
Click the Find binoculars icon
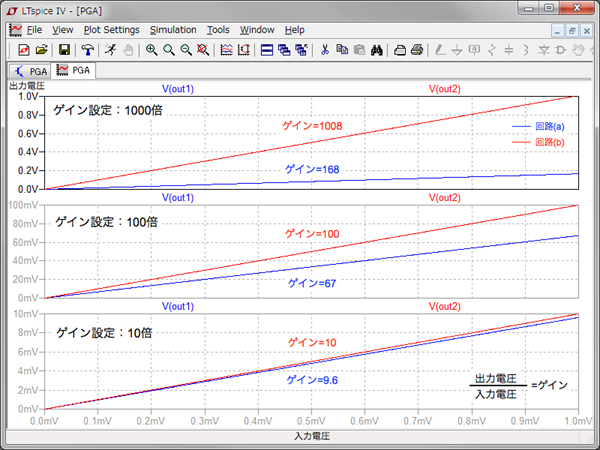pyautogui.click(x=377, y=49)
